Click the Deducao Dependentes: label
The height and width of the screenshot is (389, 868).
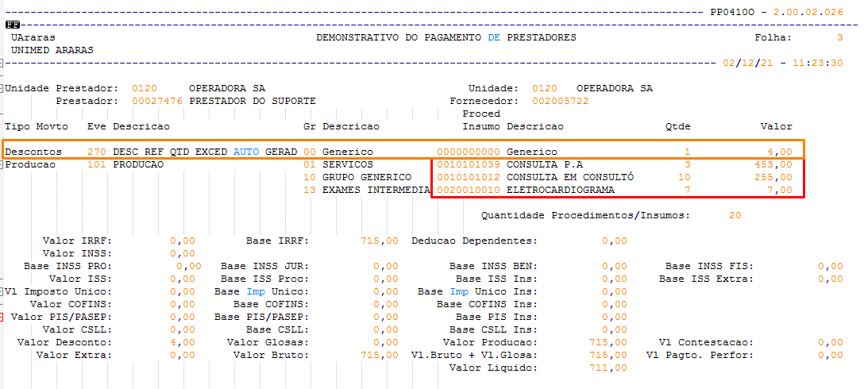pos(474,241)
